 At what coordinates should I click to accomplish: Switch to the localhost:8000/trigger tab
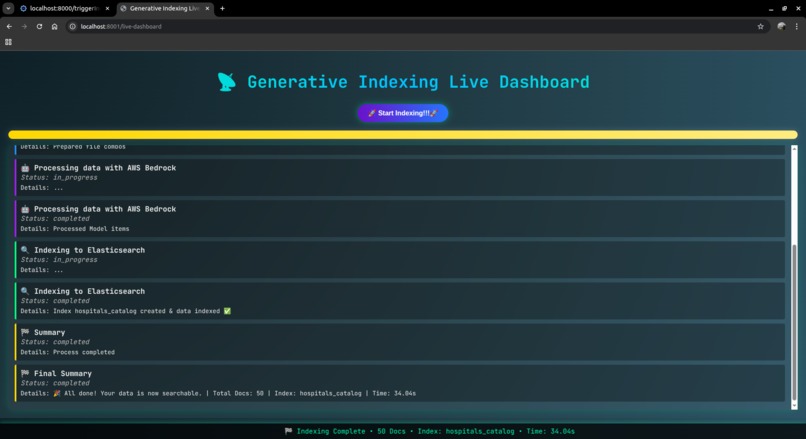[64, 8]
